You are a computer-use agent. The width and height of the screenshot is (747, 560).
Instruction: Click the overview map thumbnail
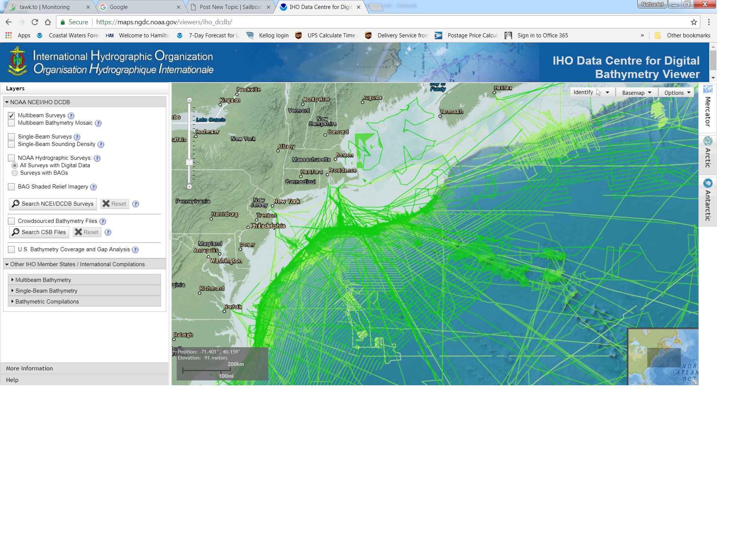pos(663,357)
